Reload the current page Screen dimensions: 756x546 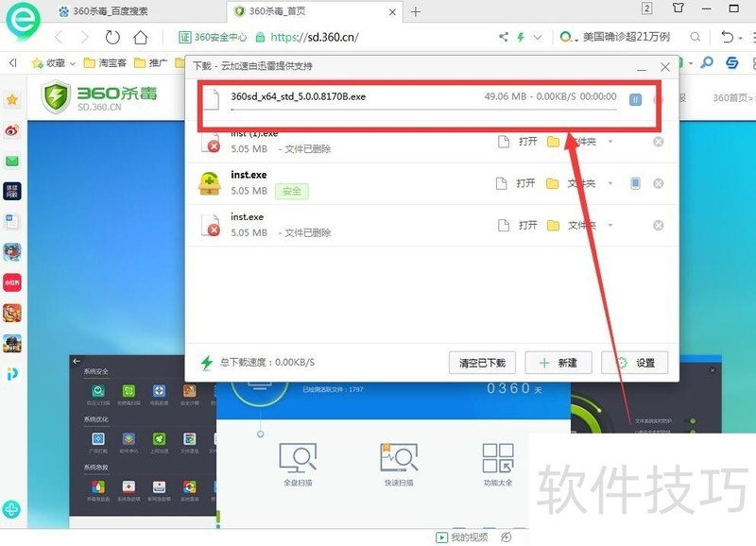pyautogui.click(x=112, y=37)
